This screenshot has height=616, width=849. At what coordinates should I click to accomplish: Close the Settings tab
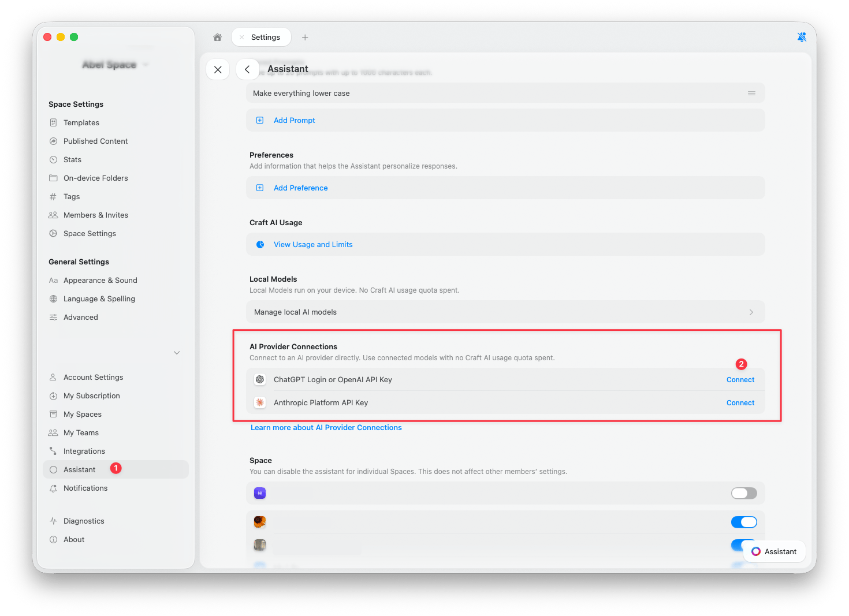241,37
